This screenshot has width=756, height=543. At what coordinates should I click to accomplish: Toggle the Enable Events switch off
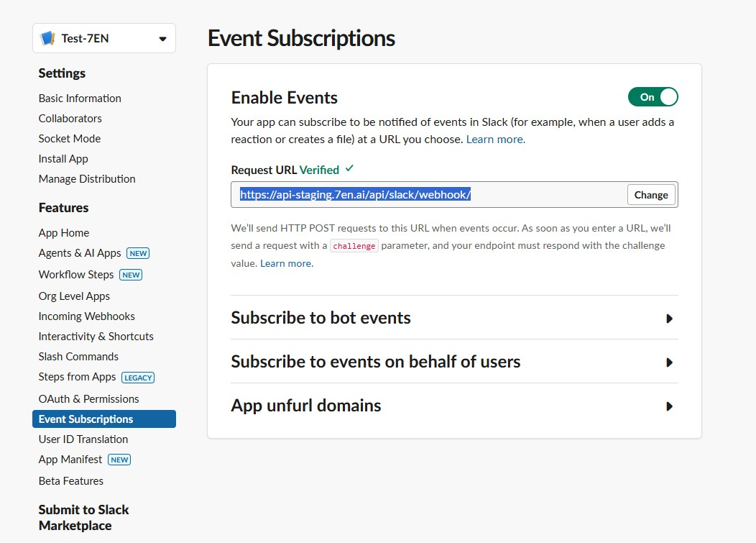point(653,97)
